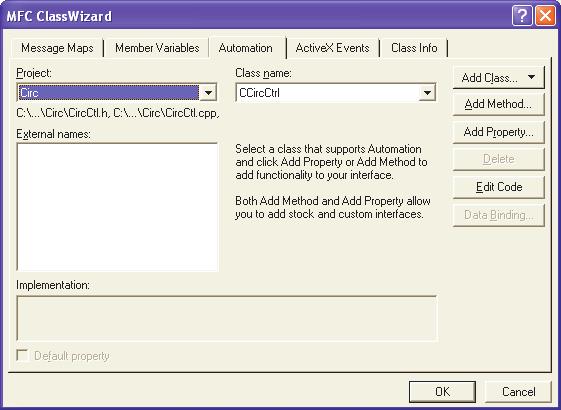Open the Member Variables tab
The width and height of the screenshot is (561, 410).
click(x=157, y=48)
